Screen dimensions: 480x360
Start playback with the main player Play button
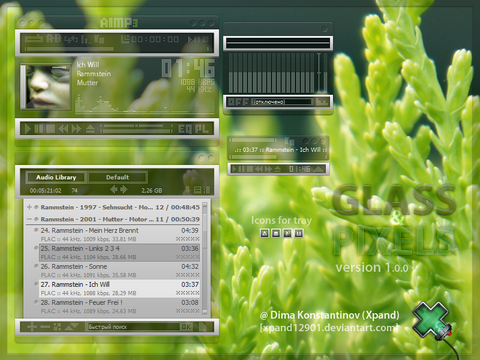[x=28, y=129]
